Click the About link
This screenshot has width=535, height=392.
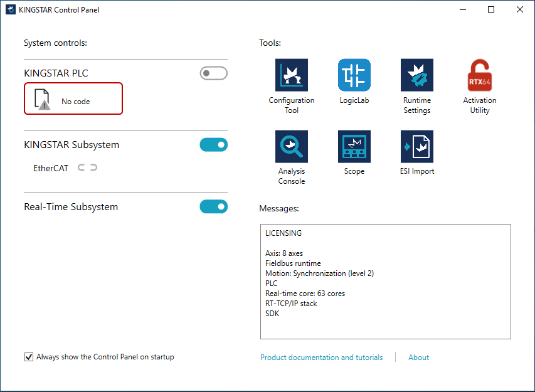coord(418,358)
